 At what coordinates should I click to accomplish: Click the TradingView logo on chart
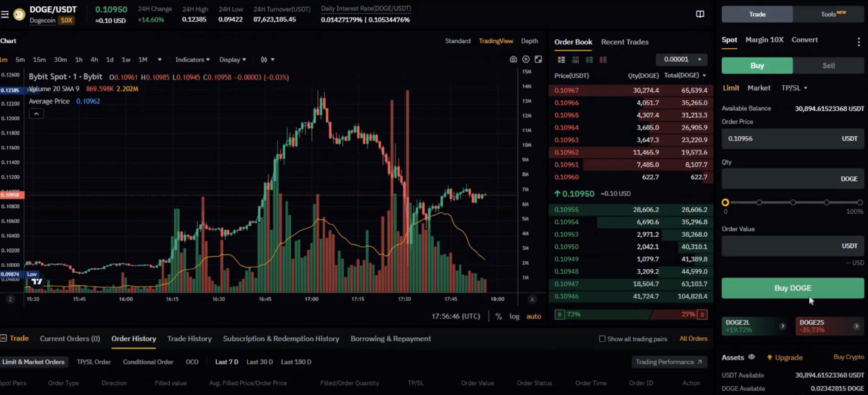[x=37, y=282]
